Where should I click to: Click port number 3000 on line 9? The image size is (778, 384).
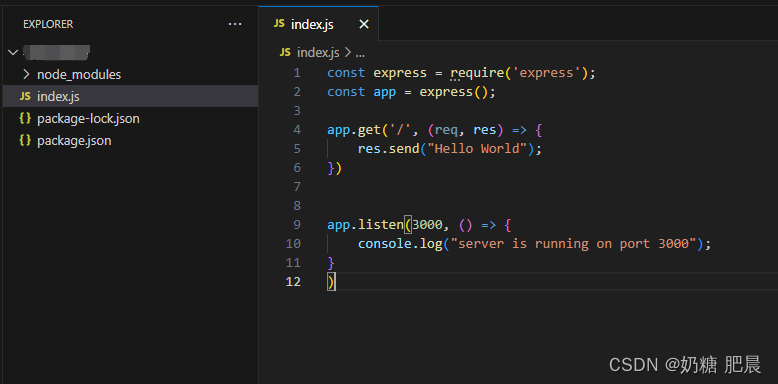[427, 225]
